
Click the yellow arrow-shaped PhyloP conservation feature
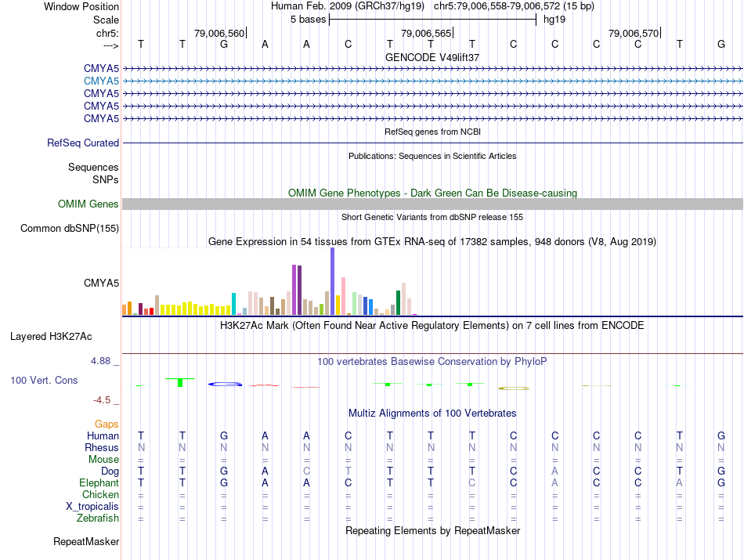click(x=515, y=388)
